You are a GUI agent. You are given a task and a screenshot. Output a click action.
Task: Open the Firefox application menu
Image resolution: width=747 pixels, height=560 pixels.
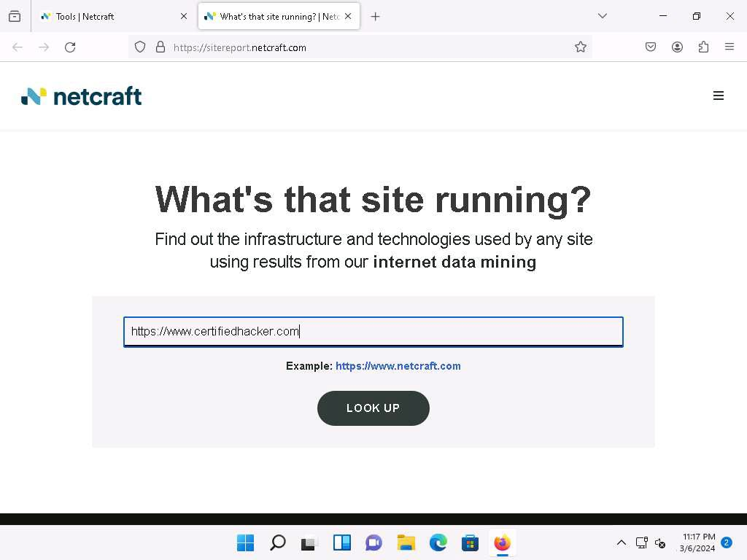click(729, 47)
